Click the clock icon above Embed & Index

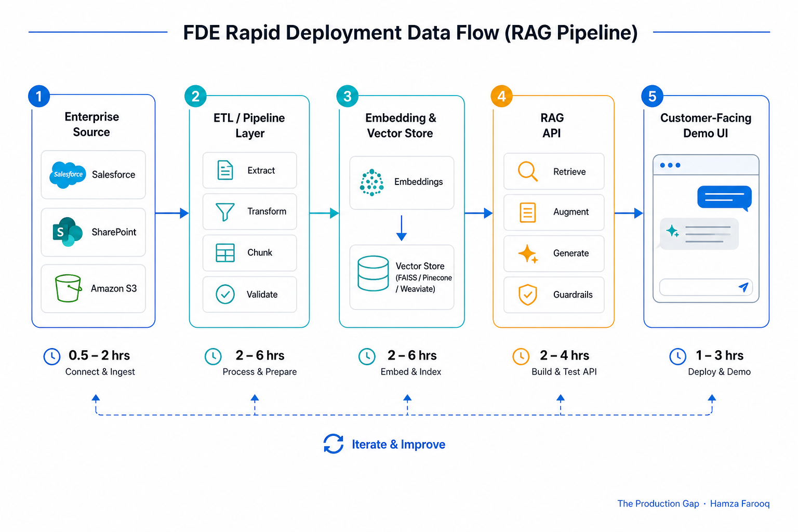[x=367, y=356]
